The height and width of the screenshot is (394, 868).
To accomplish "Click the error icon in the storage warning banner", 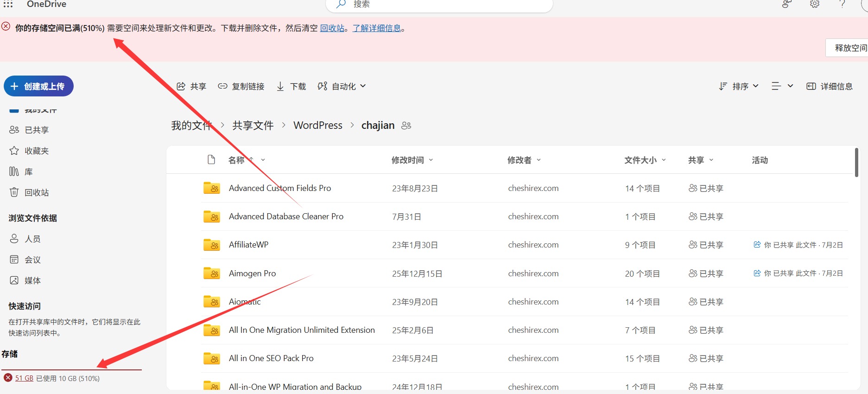I will coord(6,26).
